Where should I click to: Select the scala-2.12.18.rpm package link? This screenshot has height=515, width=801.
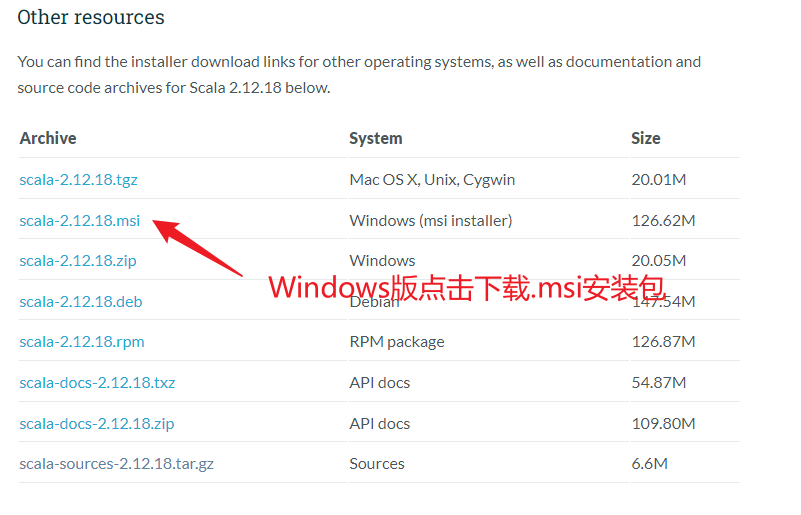pyautogui.click(x=82, y=342)
